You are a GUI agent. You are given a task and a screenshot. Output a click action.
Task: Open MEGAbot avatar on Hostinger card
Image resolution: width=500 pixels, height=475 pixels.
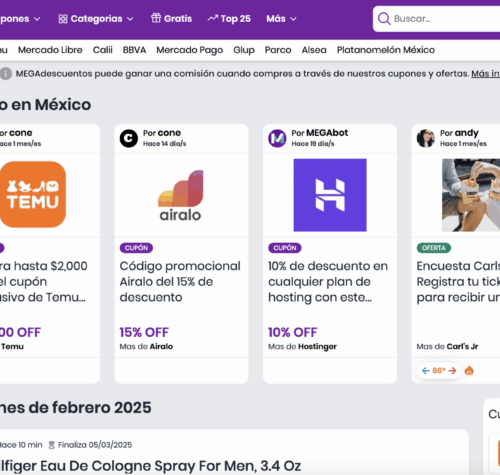click(277, 138)
